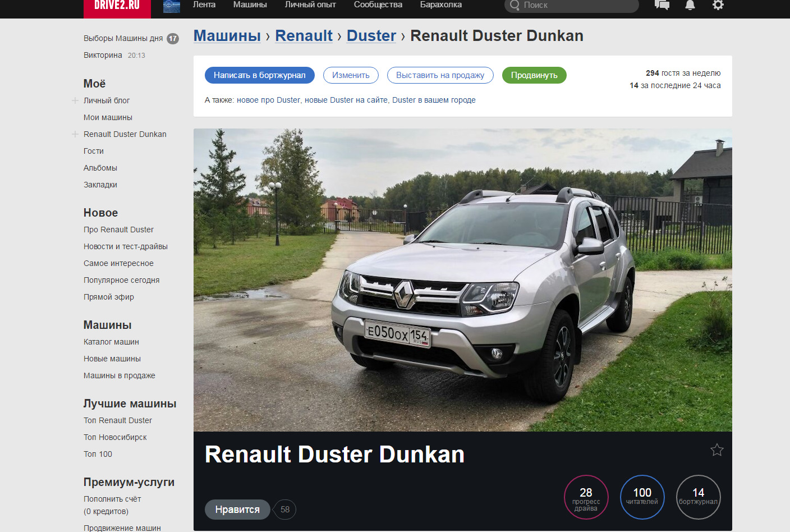Open the notifications bell icon
The height and width of the screenshot is (532, 790).
[690, 5]
